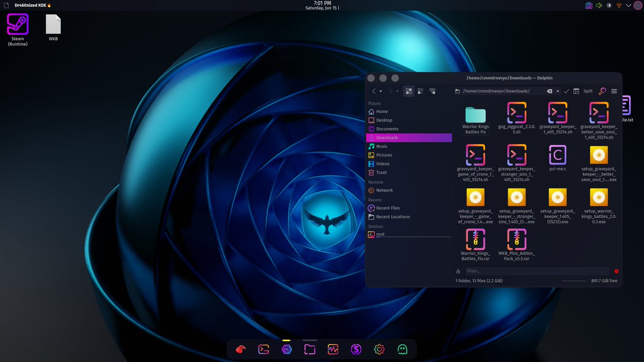Open the Dolphin hamburger menu

pos(614,91)
